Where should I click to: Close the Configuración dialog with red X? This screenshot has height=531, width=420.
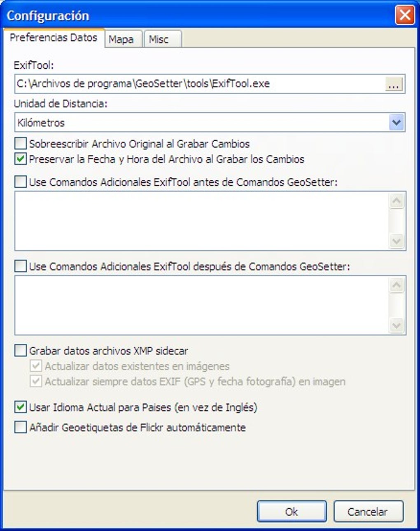coord(405,16)
